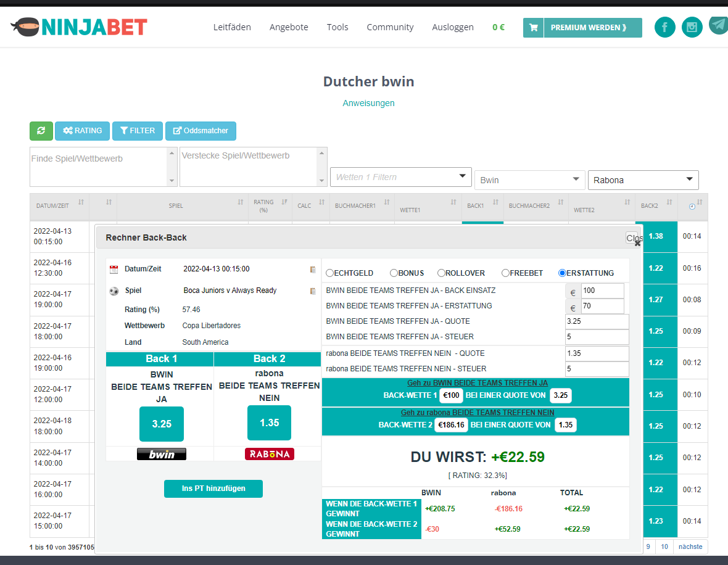
Task: Click the bwin bookmaker logo
Action: pyautogui.click(x=162, y=454)
